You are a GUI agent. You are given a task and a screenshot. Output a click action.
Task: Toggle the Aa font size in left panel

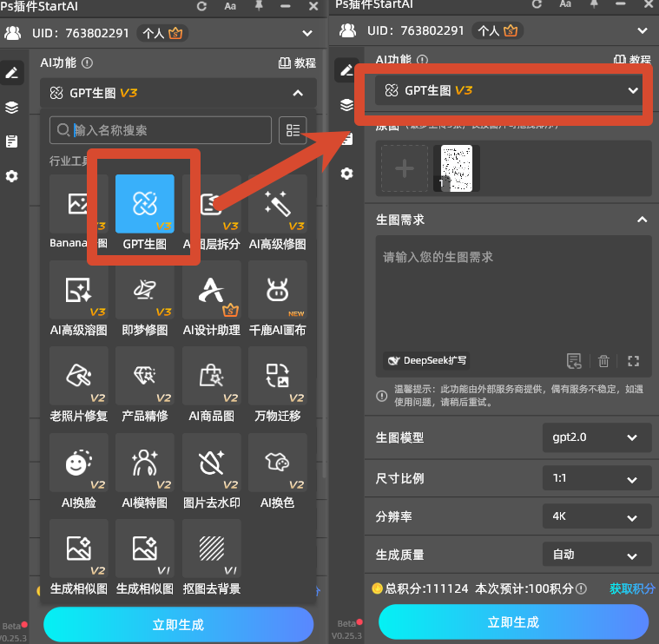point(230,6)
